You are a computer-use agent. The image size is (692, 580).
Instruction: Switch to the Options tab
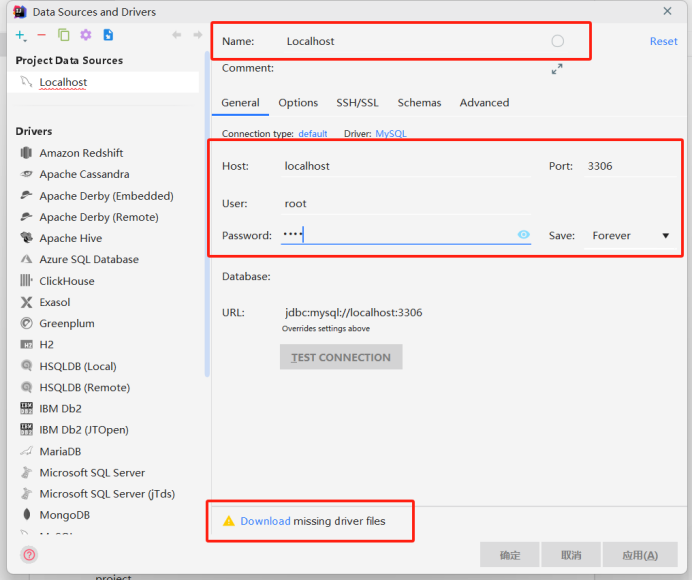pyautogui.click(x=298, y=103)
